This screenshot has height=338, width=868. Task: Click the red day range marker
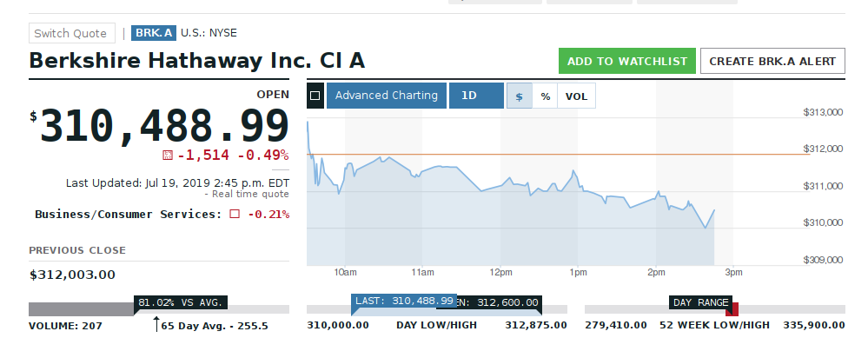coord(732,309)
